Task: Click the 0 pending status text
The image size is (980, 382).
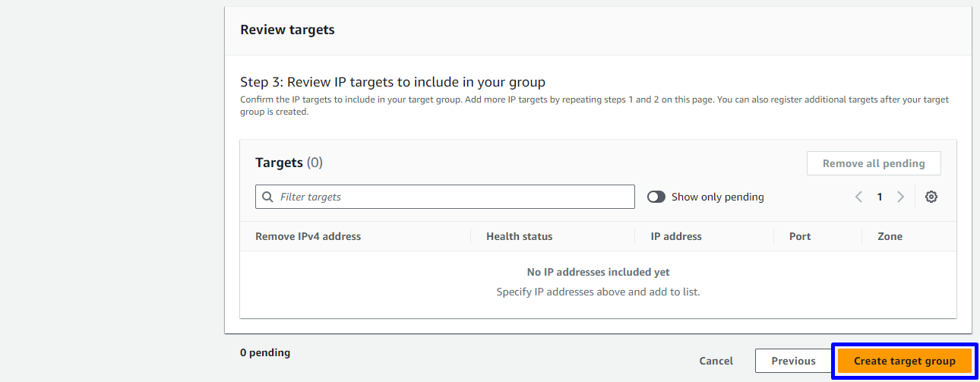Action: click(265, 352)
